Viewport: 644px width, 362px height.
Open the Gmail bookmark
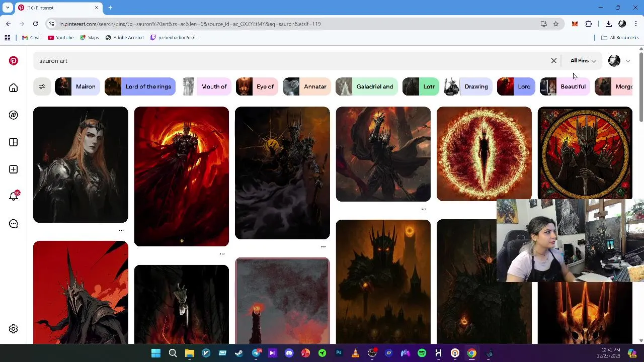32,38
